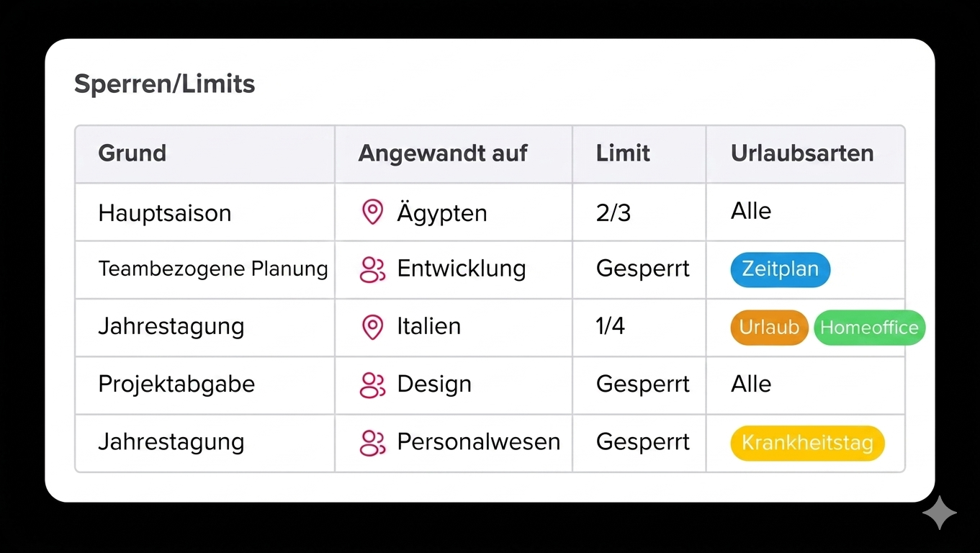Click the 2/3 limit value

click(x=613, y=213)
